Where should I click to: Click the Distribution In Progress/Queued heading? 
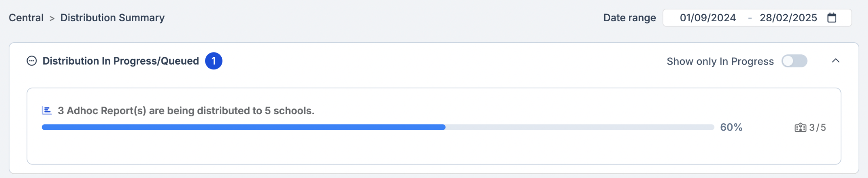[121, 61]
